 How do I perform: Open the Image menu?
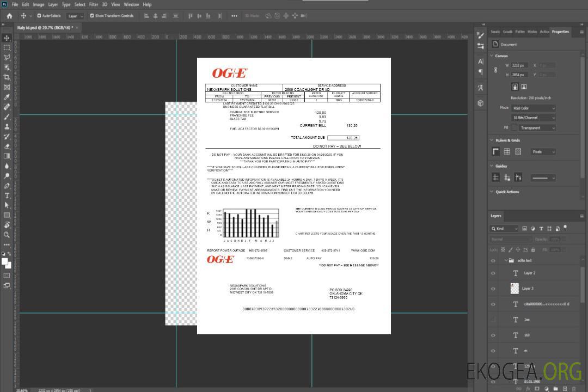38,4
